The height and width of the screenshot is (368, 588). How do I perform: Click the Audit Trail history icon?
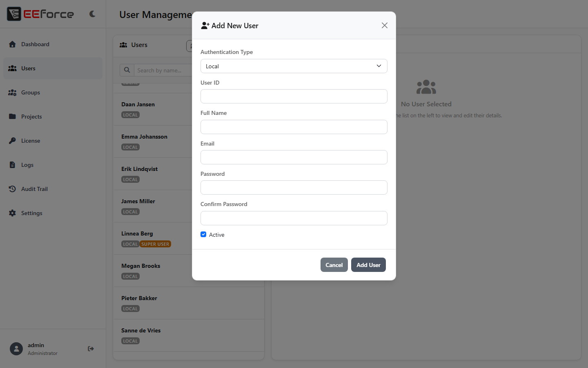pos(12,189)
